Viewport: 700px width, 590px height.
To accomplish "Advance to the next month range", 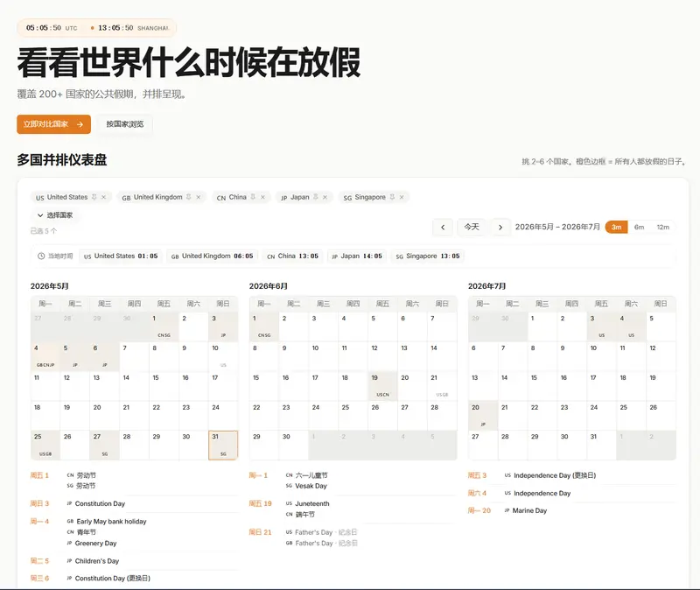I will [x=500, y=228].
